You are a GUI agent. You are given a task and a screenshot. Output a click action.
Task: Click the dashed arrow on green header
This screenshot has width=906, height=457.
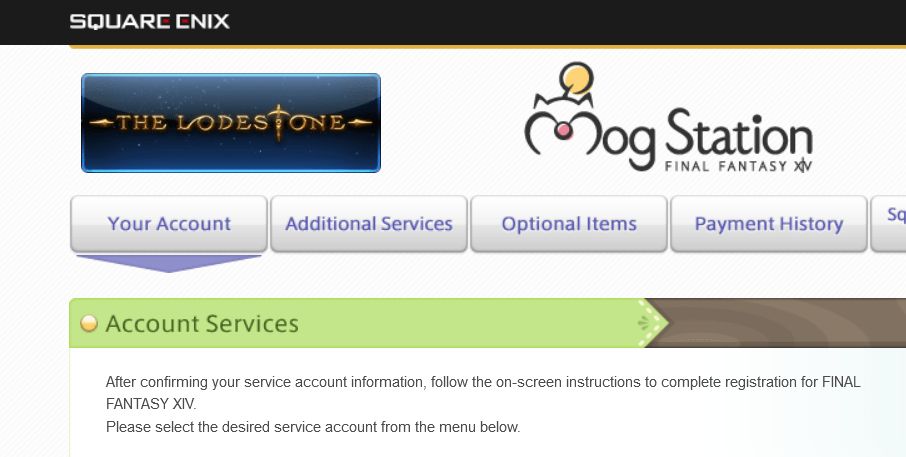click(x=652, y=323)
